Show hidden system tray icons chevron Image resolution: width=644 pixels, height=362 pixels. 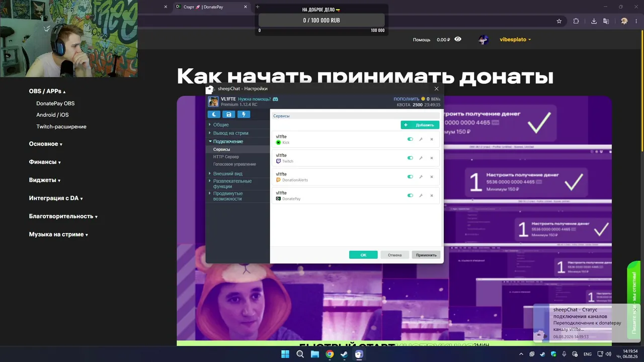(x=521, y=354)
